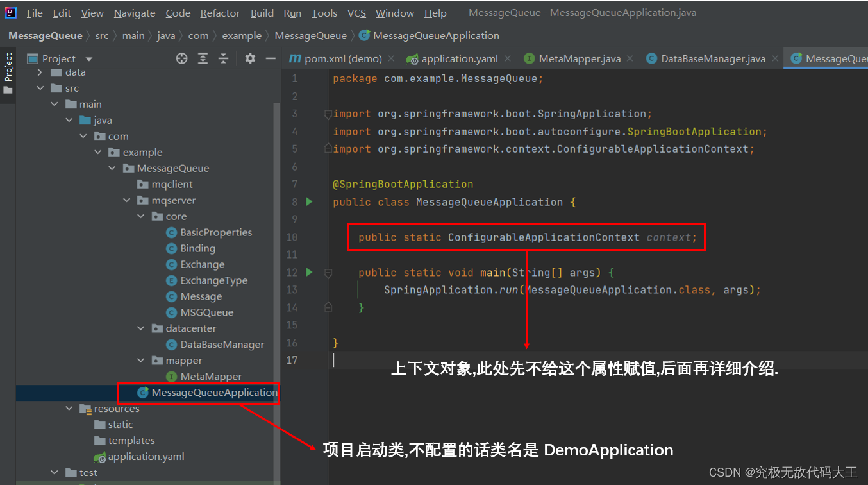Click the locate-in-project crosshair icon
This screenshot has height=485, width=868.
pos(182,58)
